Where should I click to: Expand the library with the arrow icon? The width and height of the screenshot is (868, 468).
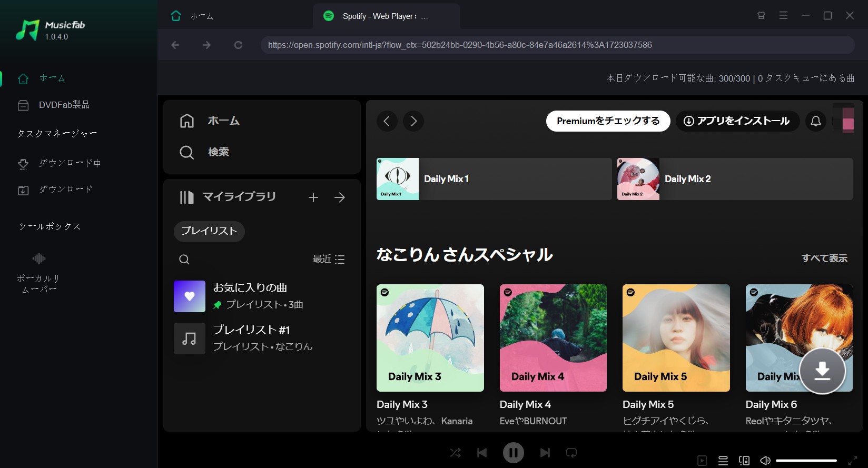[340, 197]
